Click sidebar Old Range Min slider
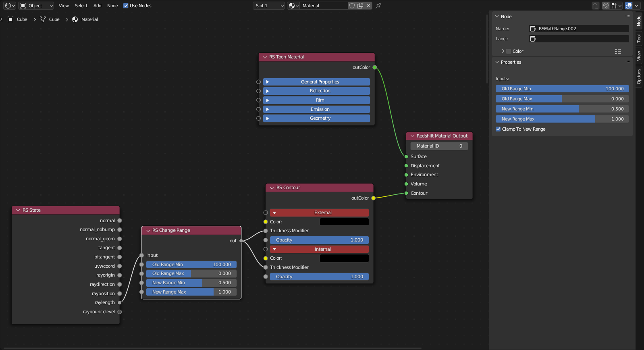 (x=562, y=89)
